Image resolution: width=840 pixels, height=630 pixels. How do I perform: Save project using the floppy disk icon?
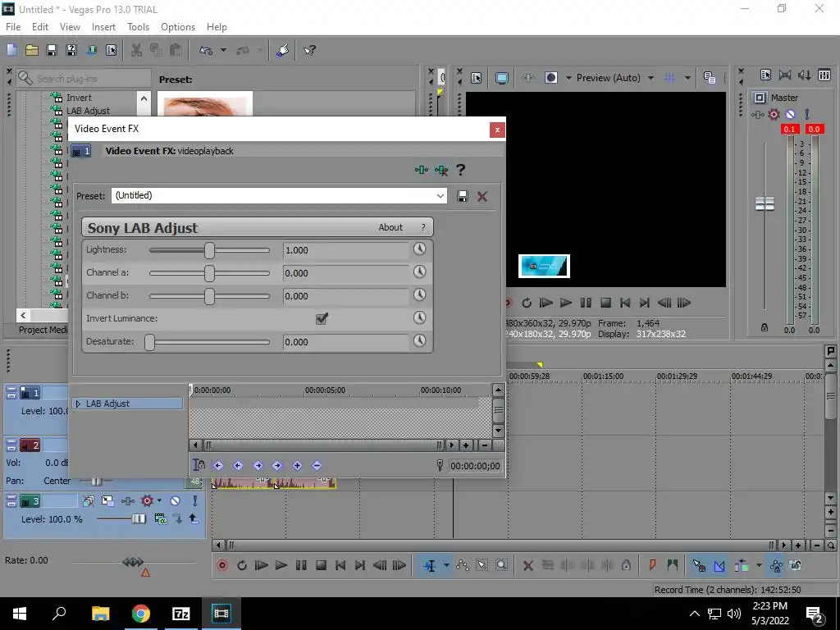click(x=52, y=50)
